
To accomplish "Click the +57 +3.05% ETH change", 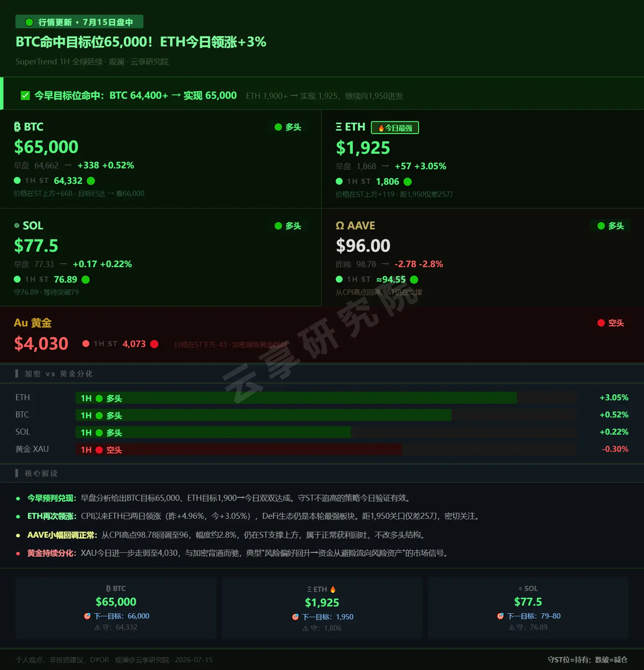I will [420, 166].
